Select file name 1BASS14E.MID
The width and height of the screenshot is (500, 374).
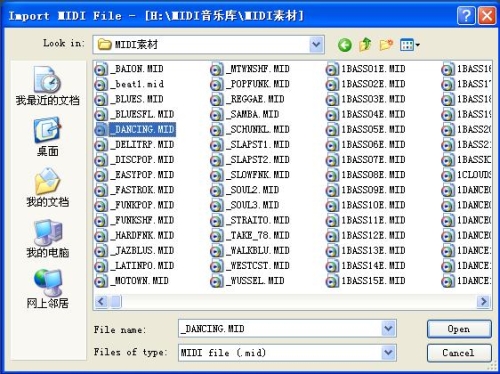tap(373, 266)
